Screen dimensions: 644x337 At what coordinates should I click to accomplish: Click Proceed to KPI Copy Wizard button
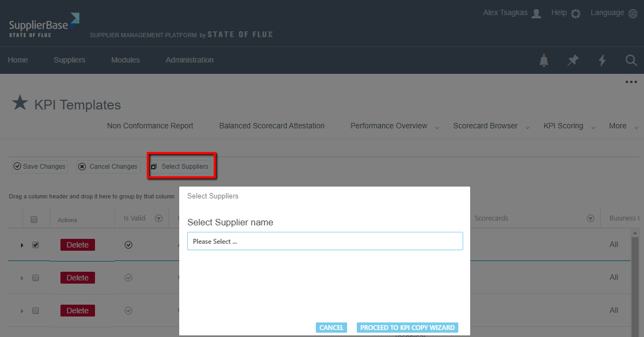[x=408, y=327]
